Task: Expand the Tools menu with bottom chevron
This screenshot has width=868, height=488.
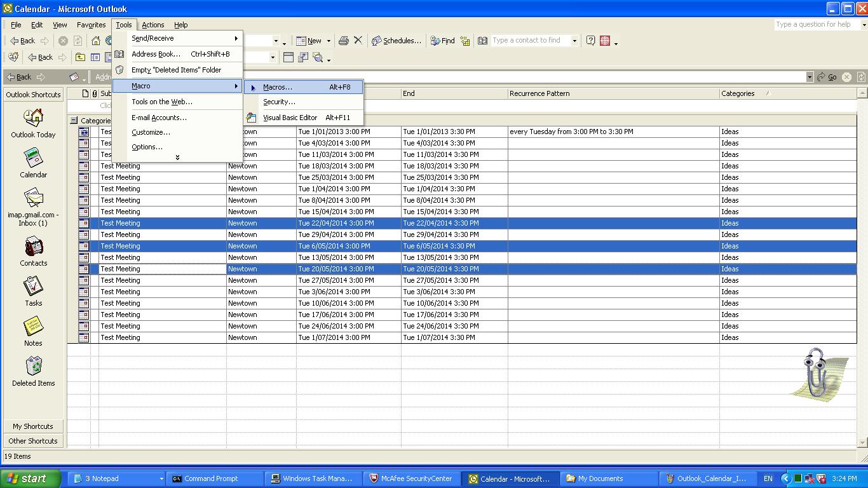Action: (x=177, y=157)
